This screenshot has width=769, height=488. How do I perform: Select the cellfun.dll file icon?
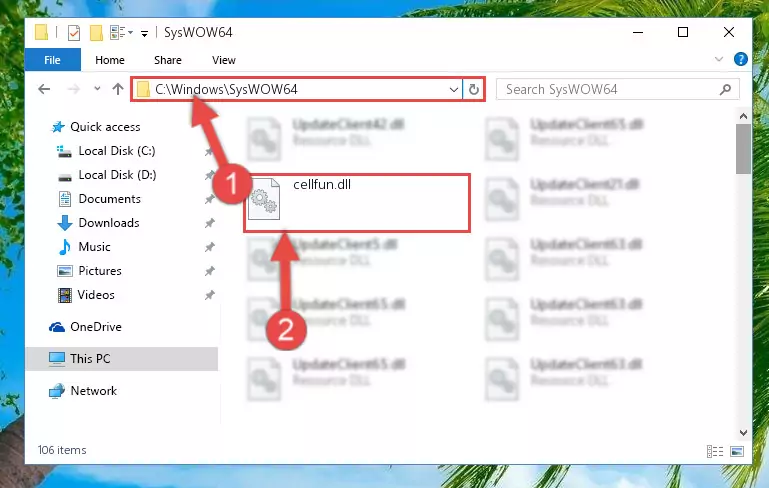pos(264,199)
